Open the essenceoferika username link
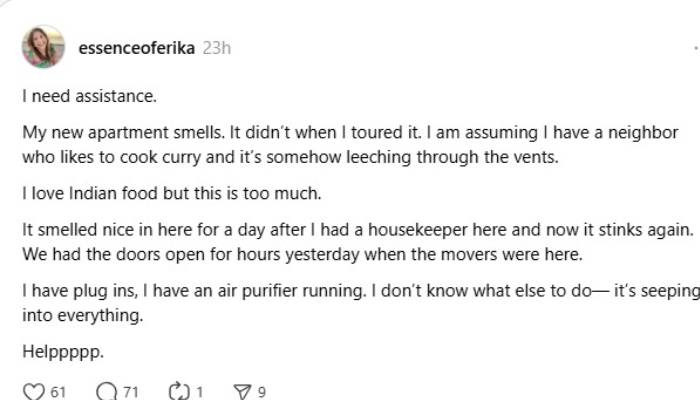Image resolution: width=700 pixels, height=400 pixels. point(137,47)
